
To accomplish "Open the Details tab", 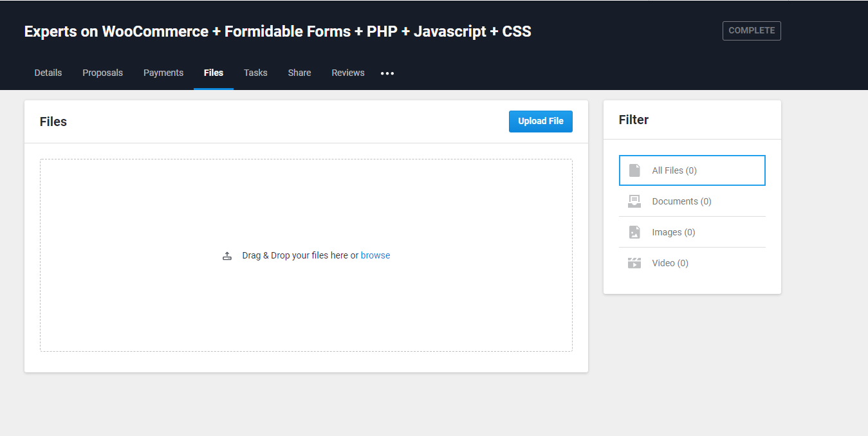I will [48, 73].
